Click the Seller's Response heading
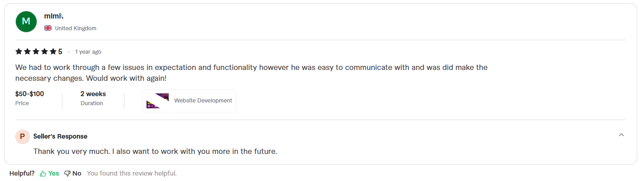The height and width of the screenshot is (181, 644). coord(60,136)
